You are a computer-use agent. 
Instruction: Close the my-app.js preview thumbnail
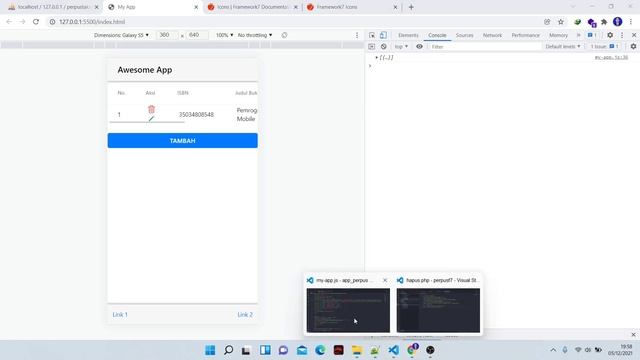click(x=385, y=280)
